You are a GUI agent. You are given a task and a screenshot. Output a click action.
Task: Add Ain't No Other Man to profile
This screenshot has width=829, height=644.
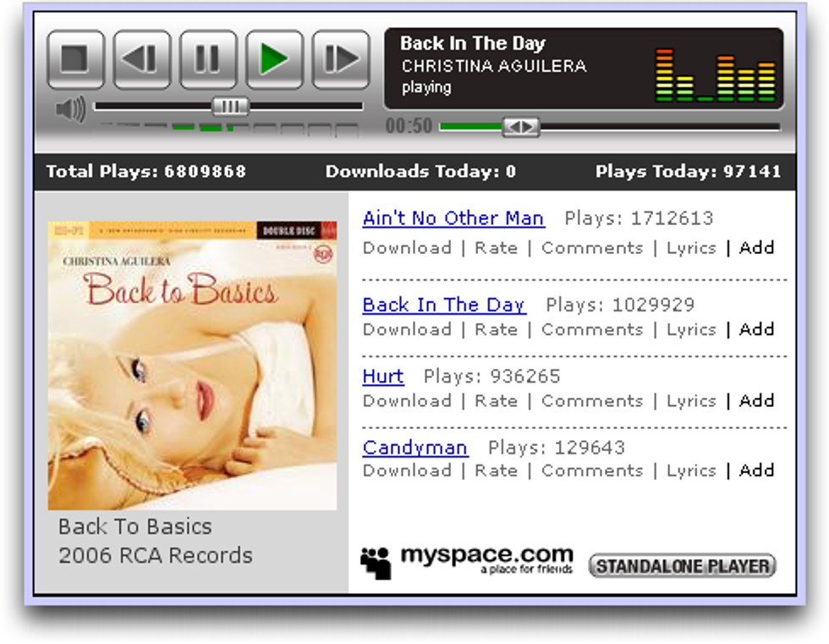pyautogui.click(x=756, y=248)
